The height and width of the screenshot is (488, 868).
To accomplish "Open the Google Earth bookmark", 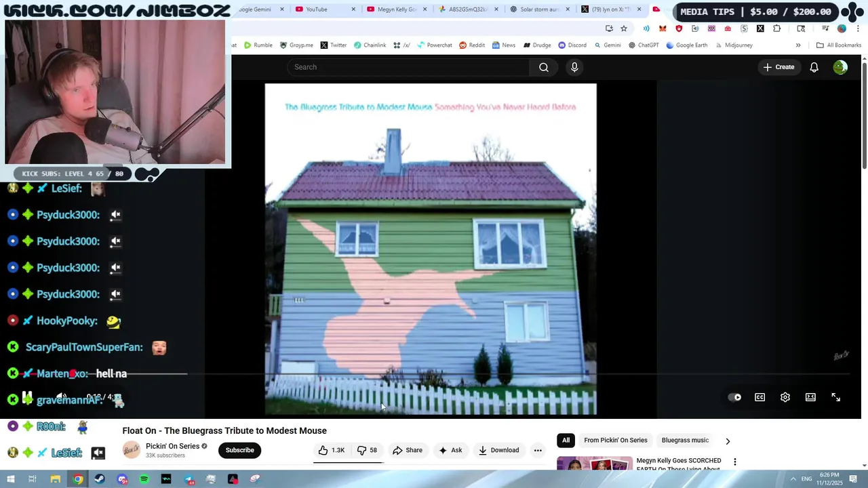I will point(687,45).
